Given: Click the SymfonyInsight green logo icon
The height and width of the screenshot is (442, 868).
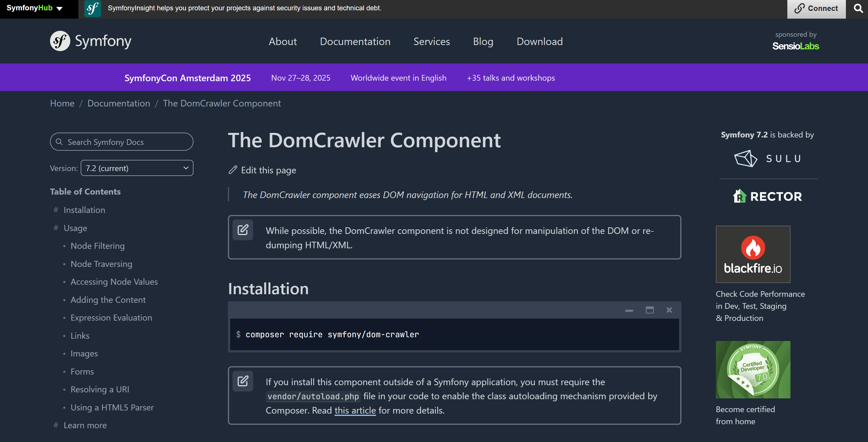Looking at the screenshot, I should [x=92, y=8].
